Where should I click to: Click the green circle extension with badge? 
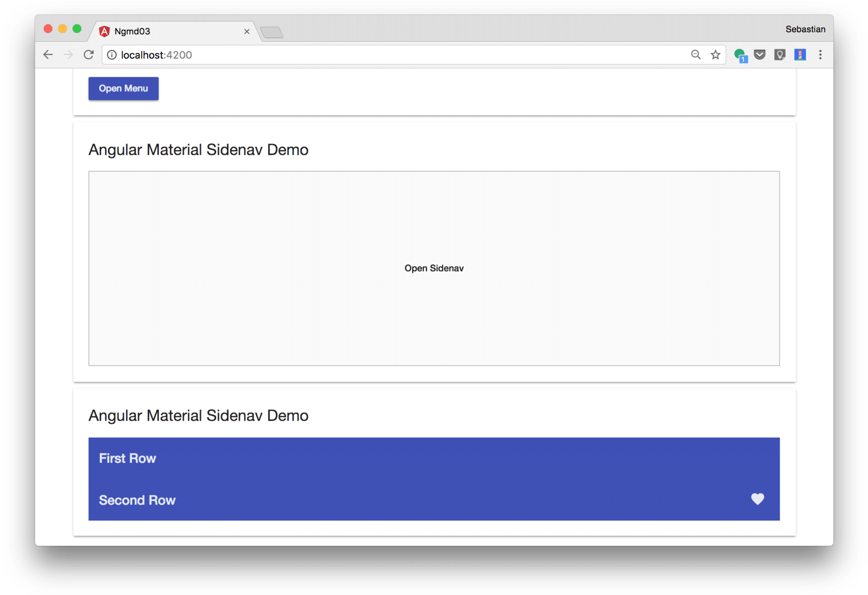coord(740,55)
